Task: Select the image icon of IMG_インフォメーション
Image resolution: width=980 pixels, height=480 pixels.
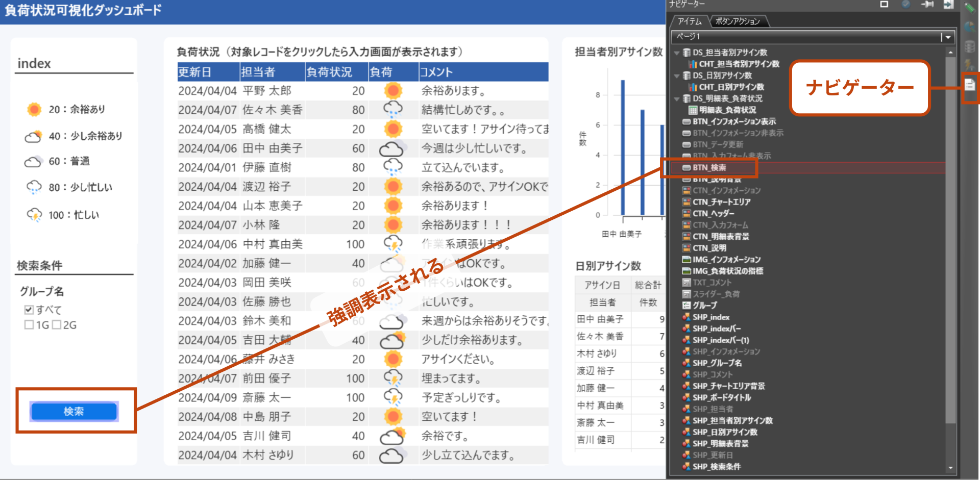Action: (x=687, y=260)
